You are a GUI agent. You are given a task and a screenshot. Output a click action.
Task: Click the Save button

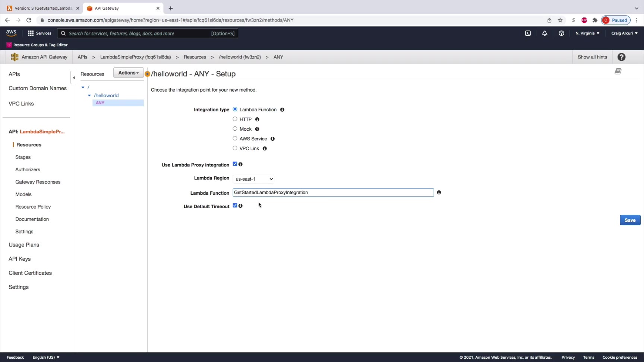630,220
